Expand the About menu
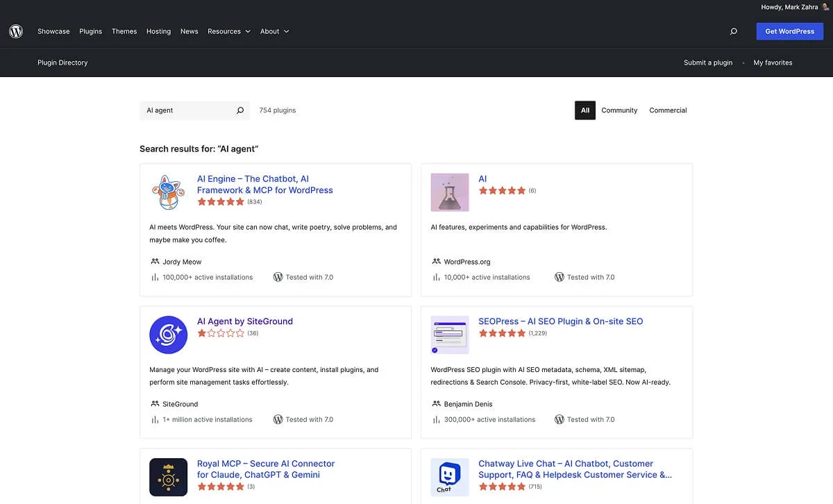The height and width of the screenshot is (504, 833). pos(275,31)
